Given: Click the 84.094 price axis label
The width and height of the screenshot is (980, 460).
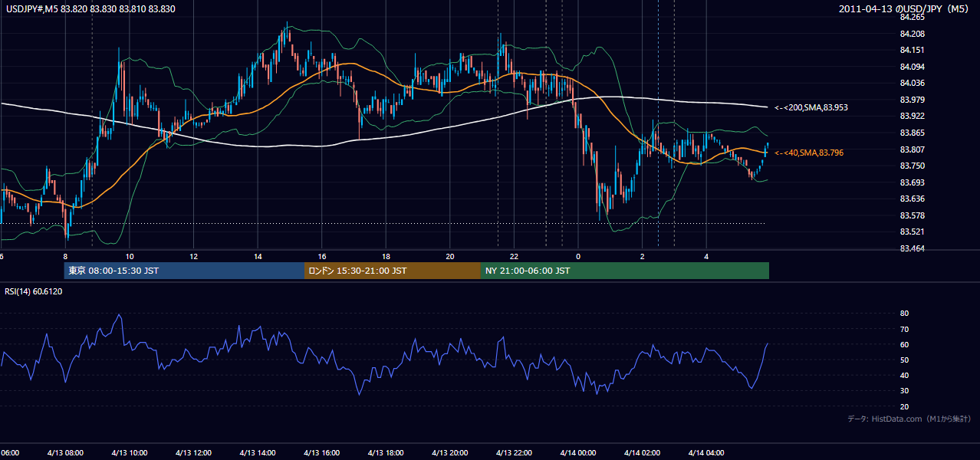Looking at the screenshot, I should coord(913,67).
